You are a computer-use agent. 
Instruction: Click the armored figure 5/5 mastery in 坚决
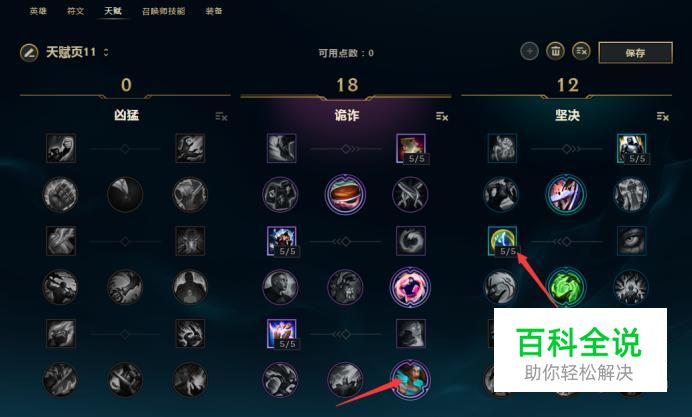pos(632,149)
